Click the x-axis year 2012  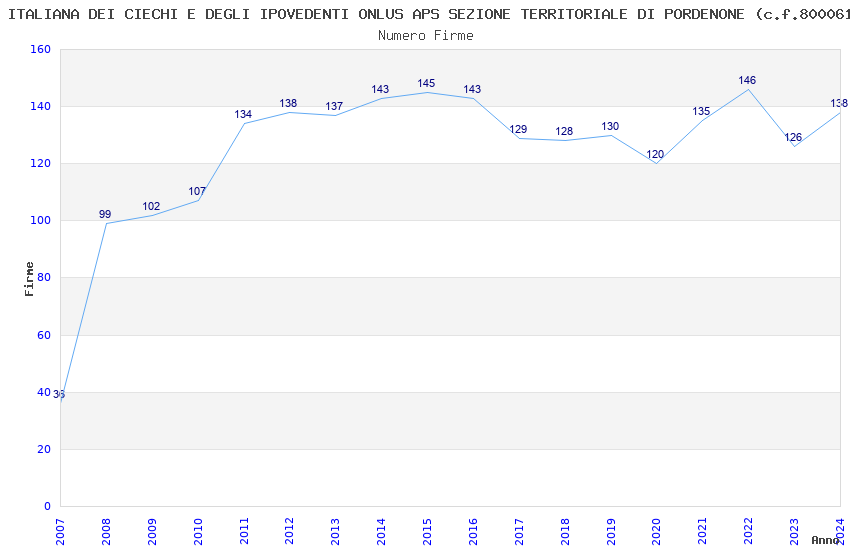289,532
